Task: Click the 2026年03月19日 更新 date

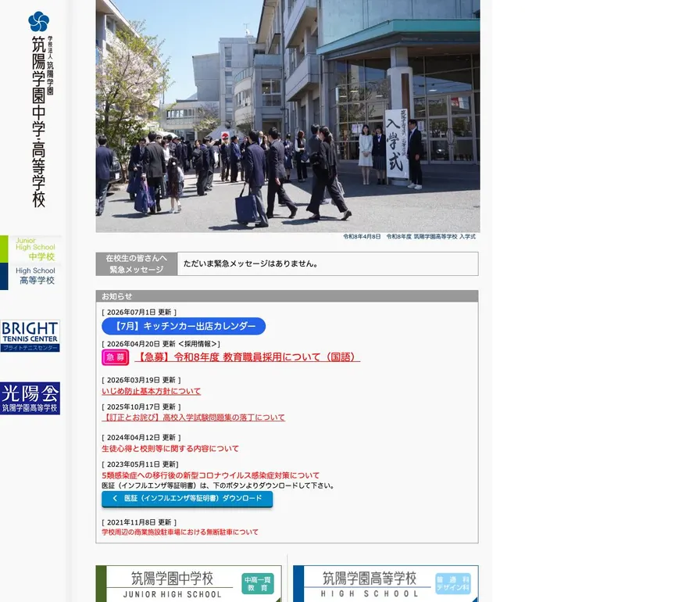Action: (x=141, y=380)
